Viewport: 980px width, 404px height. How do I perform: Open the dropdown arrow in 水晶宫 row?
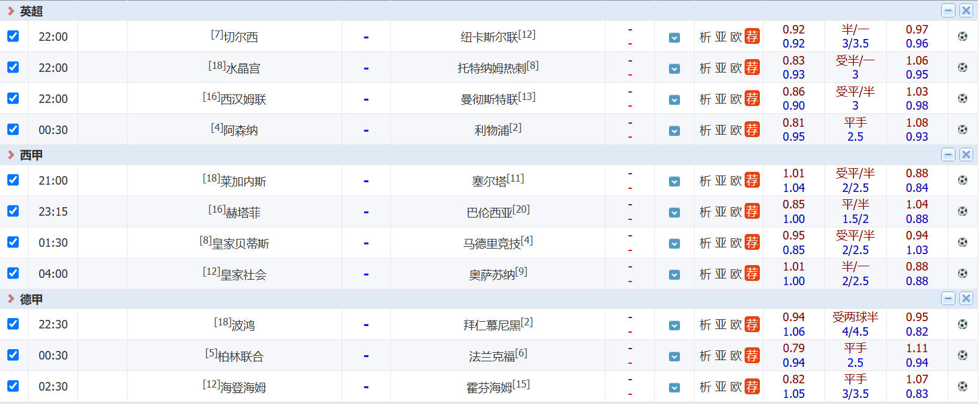674,69
